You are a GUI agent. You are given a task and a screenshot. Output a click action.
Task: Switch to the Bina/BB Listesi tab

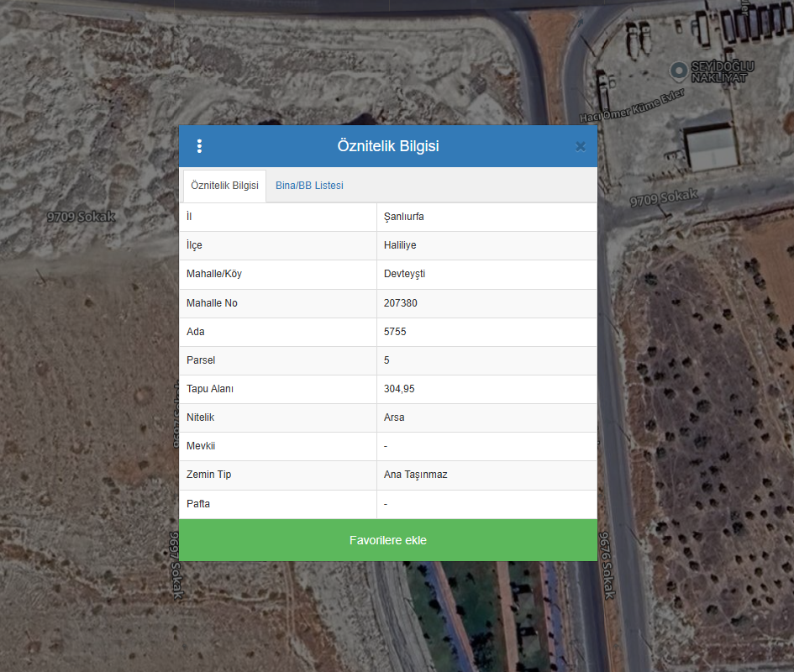309,186
